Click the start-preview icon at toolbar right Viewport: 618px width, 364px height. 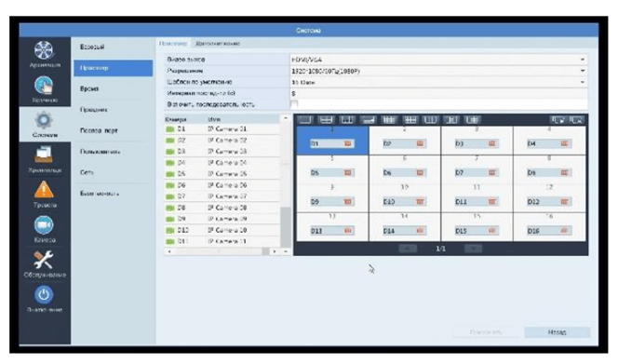pyautogui.click(x=558, y=120)
